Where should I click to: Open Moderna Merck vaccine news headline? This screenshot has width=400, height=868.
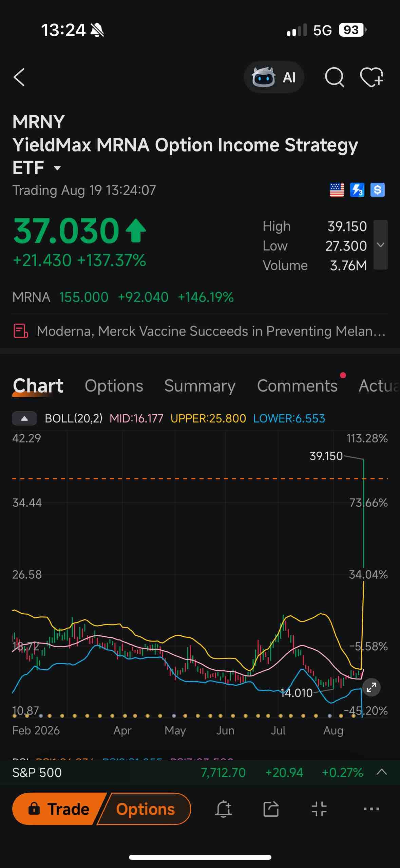pyautogui.click(x=211, y=331)
